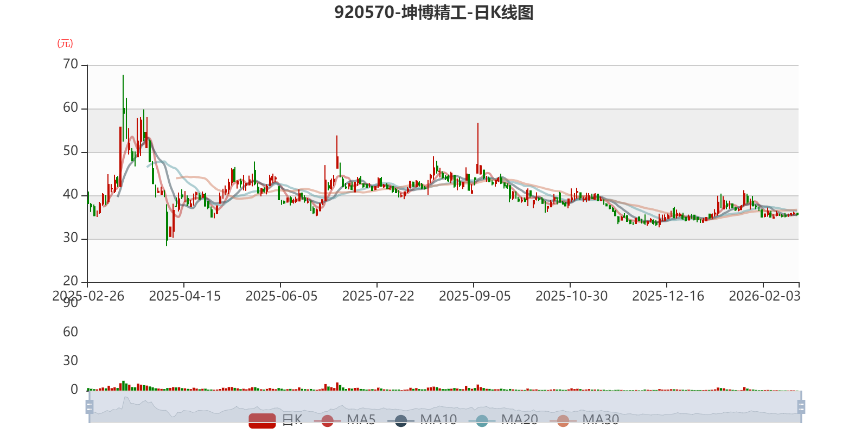The image size is (868, 434).
Task: Click the 2025-10-30 date label
Action: [x=571, y=296]
